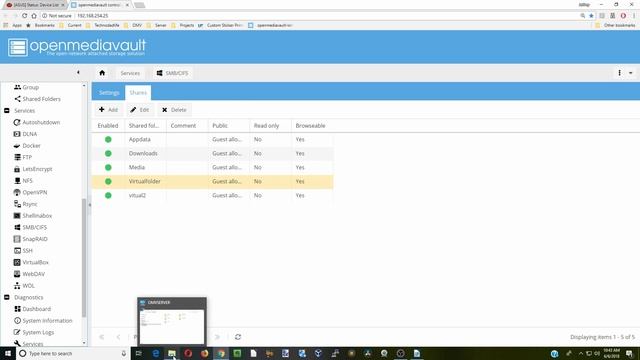Delete the selected share

(x=174, y=110)
